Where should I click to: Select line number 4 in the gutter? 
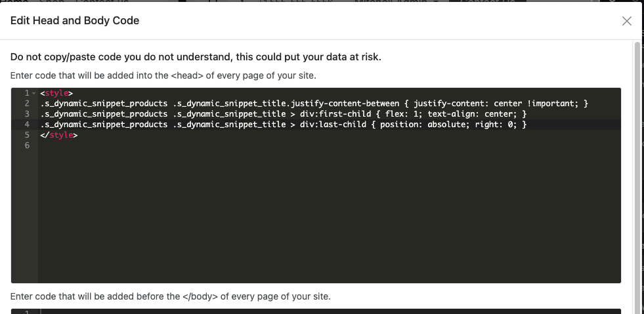pyautogui.click(x=27, y=125)
